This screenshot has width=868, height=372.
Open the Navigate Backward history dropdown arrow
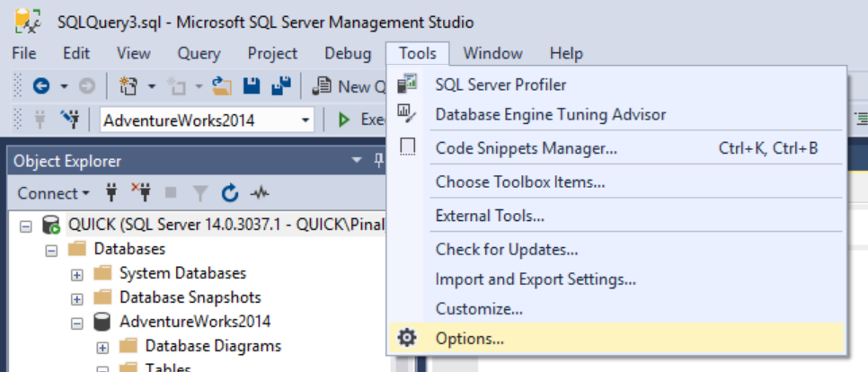64,87
